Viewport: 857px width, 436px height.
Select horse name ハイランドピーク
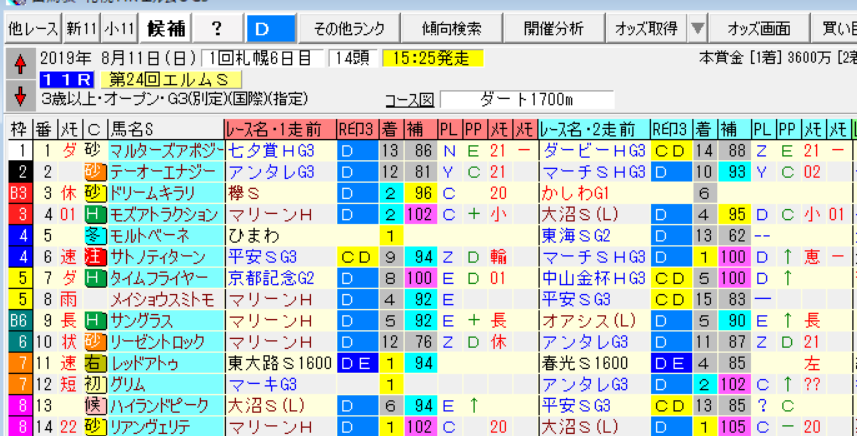coord(166,406)
